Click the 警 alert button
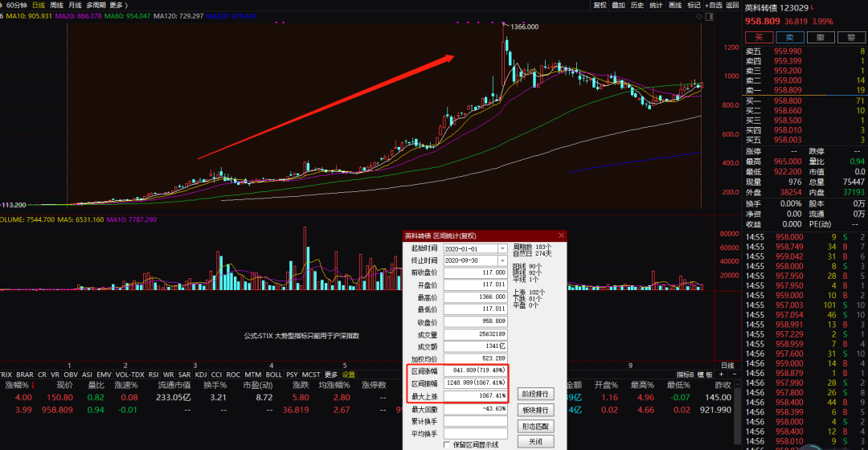Image resolution: width=868 pixels, height=450 pixels. point(851,37)
